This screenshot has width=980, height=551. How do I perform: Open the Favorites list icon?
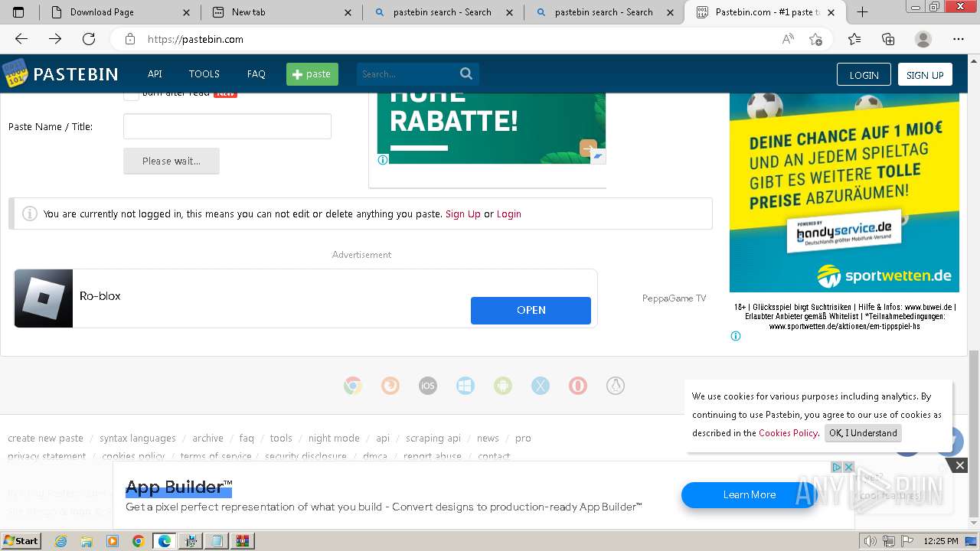click(854, 39)
